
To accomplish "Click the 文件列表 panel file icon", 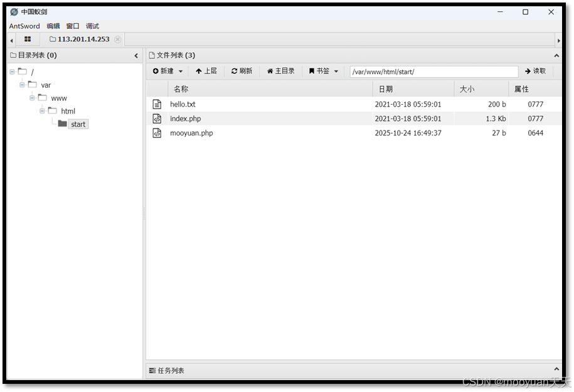I will pyautogui.click(x=152, y=55).
